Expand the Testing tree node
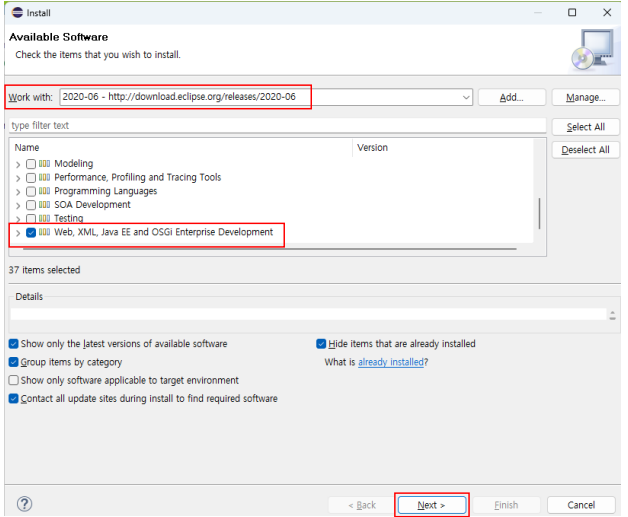Image resolution: width=628 pixels, height=517 pixels. point(18,219)
